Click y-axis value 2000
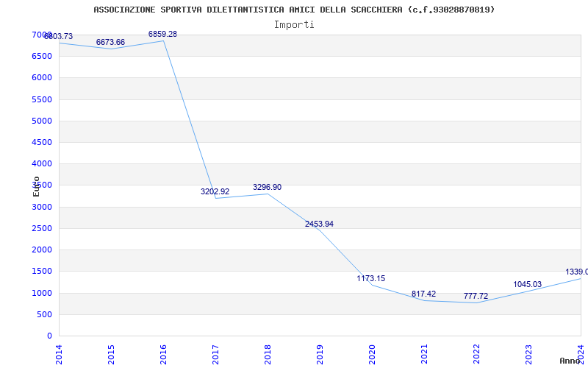This screenshot has height=368, width=588. (x=42, y=250)
